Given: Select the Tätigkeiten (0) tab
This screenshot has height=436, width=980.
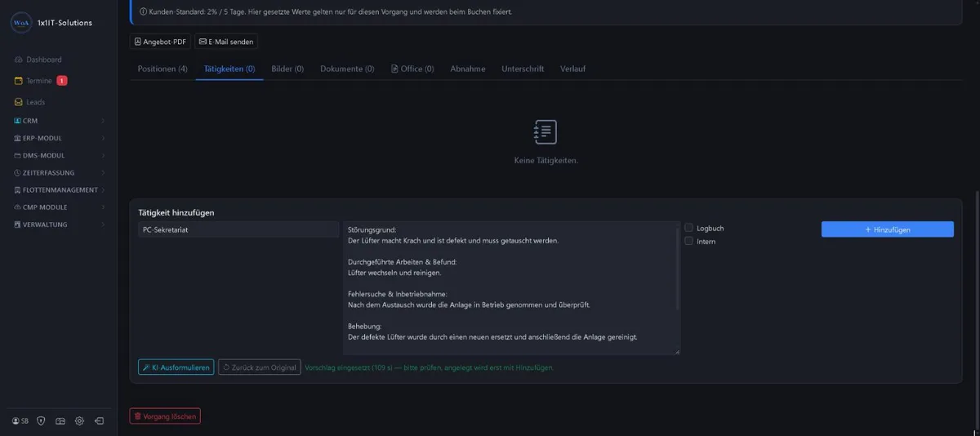Looking at the screenshot, I should [x=229, y=69].
